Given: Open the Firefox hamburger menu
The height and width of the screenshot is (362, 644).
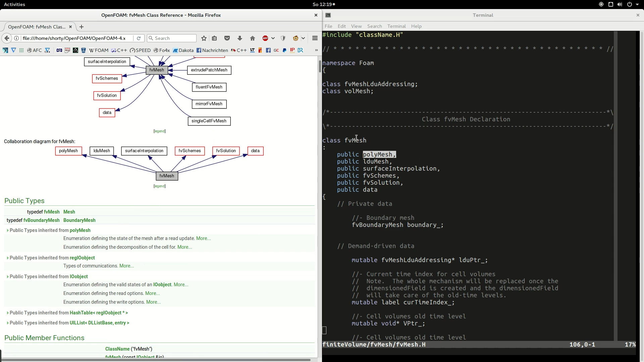Looking at the screenshot, I should [315, 38].
